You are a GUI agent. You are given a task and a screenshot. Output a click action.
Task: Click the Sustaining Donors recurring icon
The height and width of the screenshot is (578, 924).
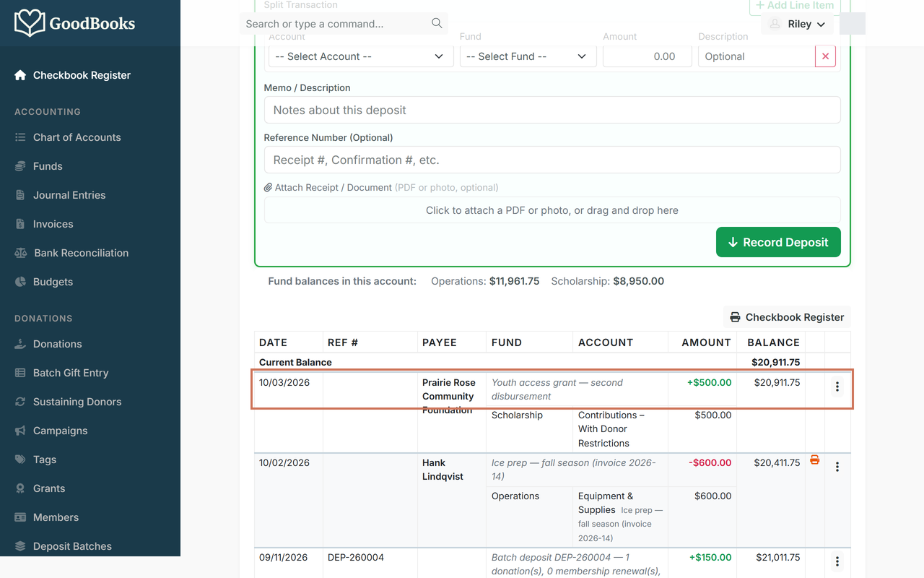point(20,402)
